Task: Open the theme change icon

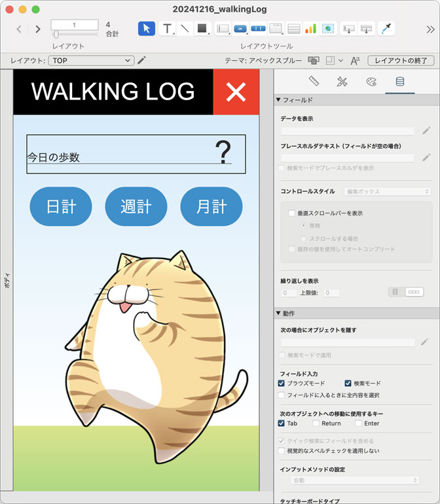Action: coord(314,60)
